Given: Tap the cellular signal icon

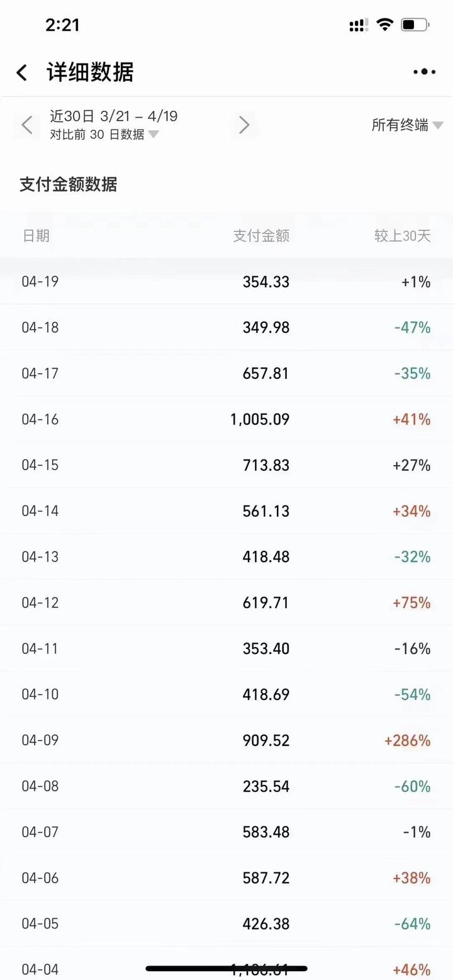Looking at the screenshot, I should coord(359,25).
